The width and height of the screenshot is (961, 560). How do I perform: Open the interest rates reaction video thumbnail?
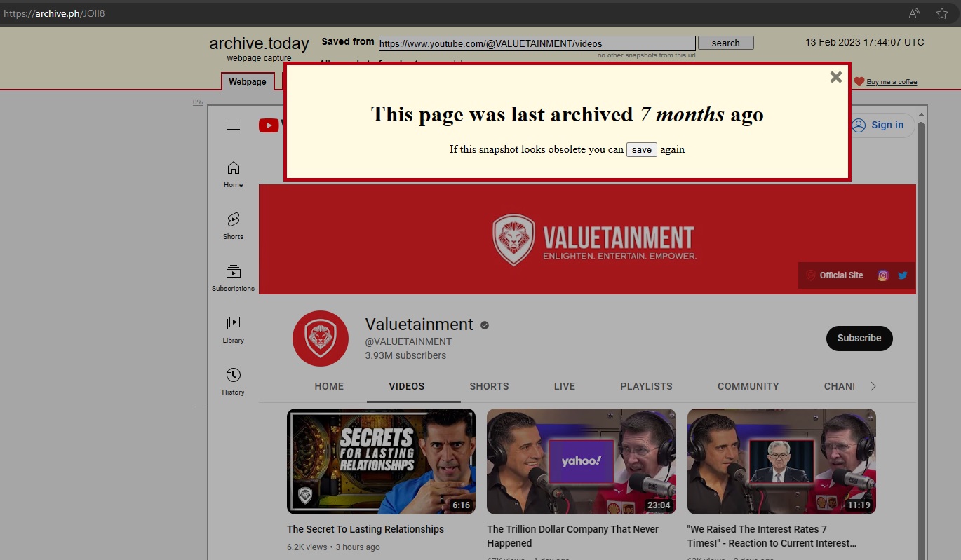point(781,461)
